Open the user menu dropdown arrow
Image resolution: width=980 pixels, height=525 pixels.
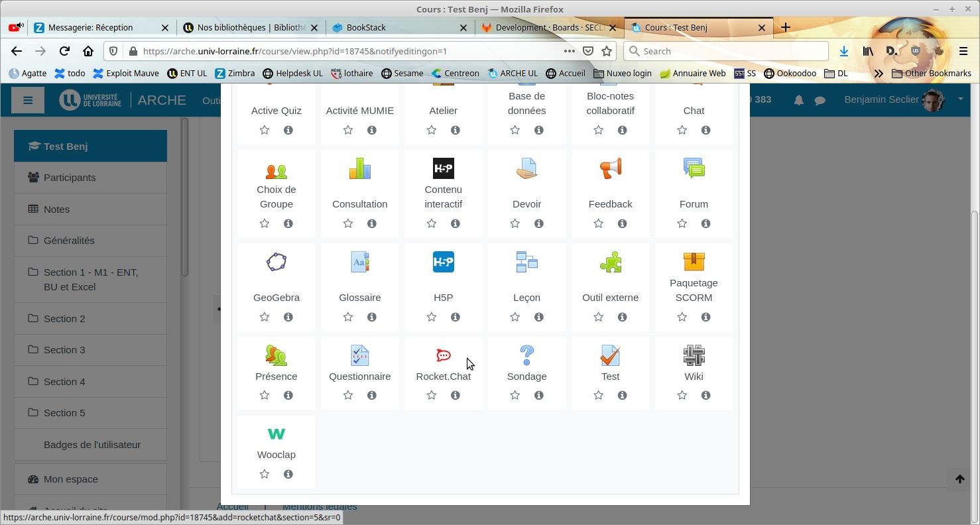pos(960,99)
